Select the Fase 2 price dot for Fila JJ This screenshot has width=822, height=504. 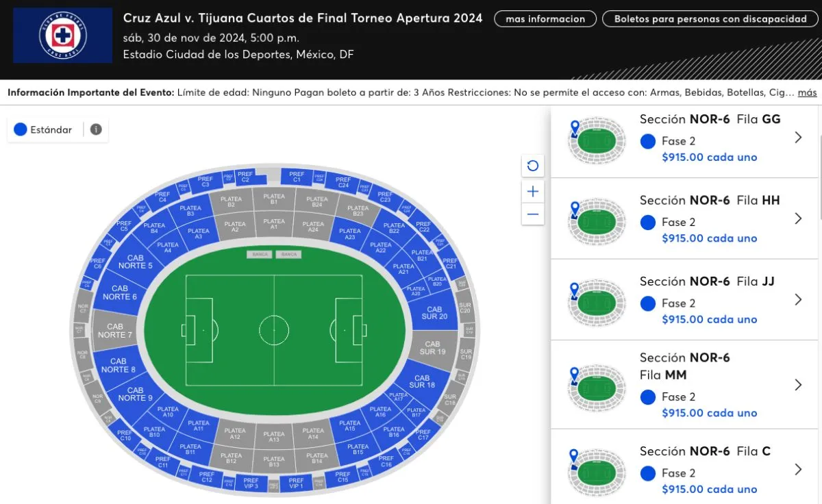click(x=647, y=303)
